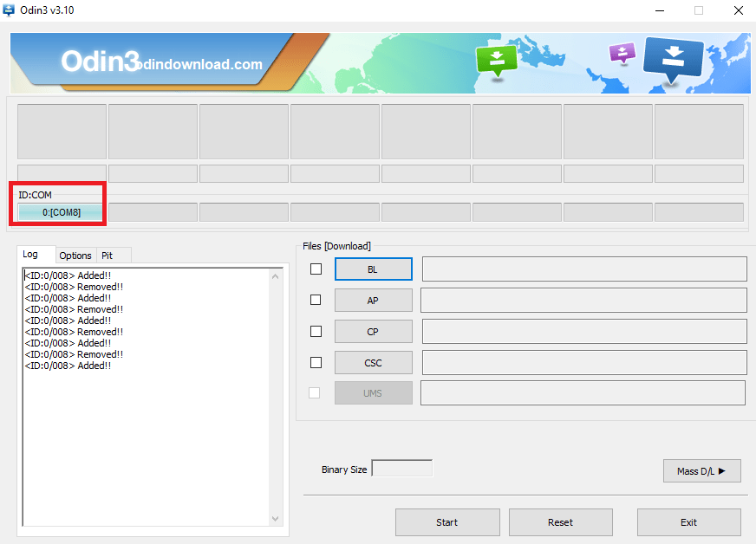The height and width of the screenshot is (544, 756).
Task: Tick the BL file checkbox
Action: pyautogui.click(x=316, y=269)
